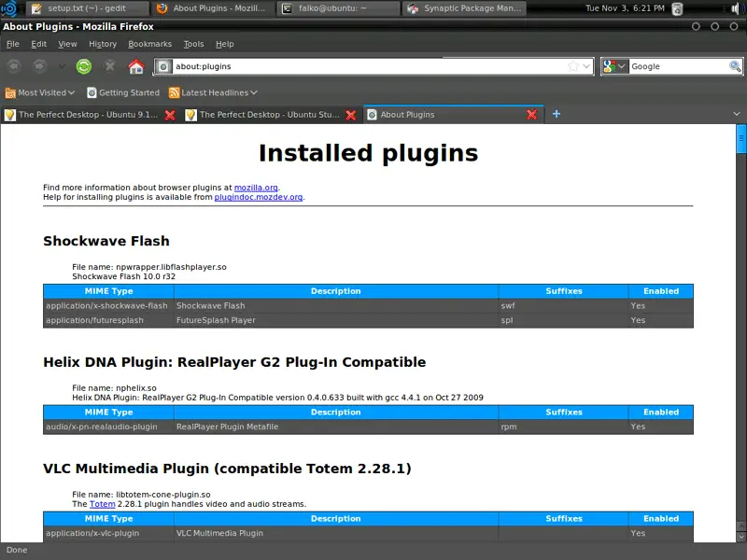
Task: Click File name: nphelix.so text
Action: point(114,388)
